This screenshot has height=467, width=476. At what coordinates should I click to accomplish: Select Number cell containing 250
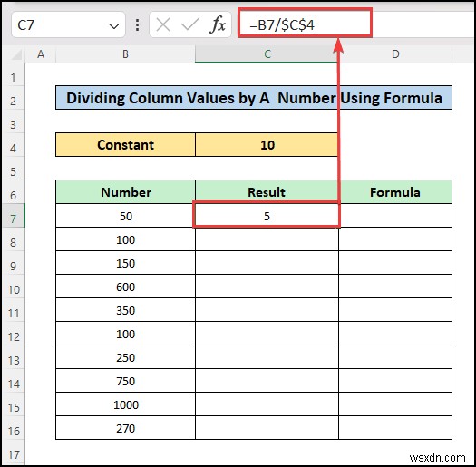tap(125, 357)
